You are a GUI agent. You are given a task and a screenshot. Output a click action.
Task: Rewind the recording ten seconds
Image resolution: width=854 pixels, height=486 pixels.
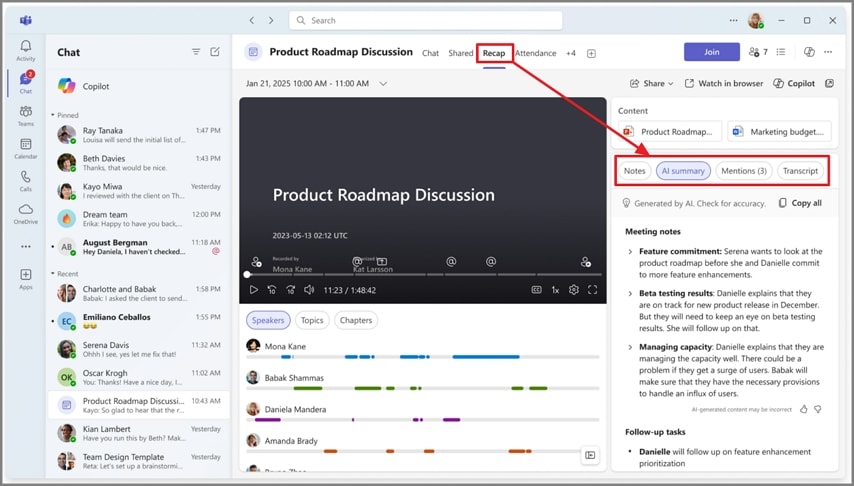click(271, 290)
